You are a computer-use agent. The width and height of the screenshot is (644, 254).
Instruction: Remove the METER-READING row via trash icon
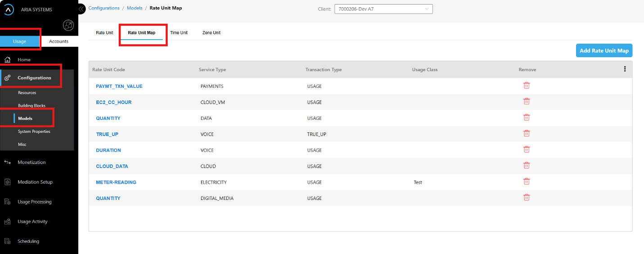pyautogui.click(x=526, y=181)
